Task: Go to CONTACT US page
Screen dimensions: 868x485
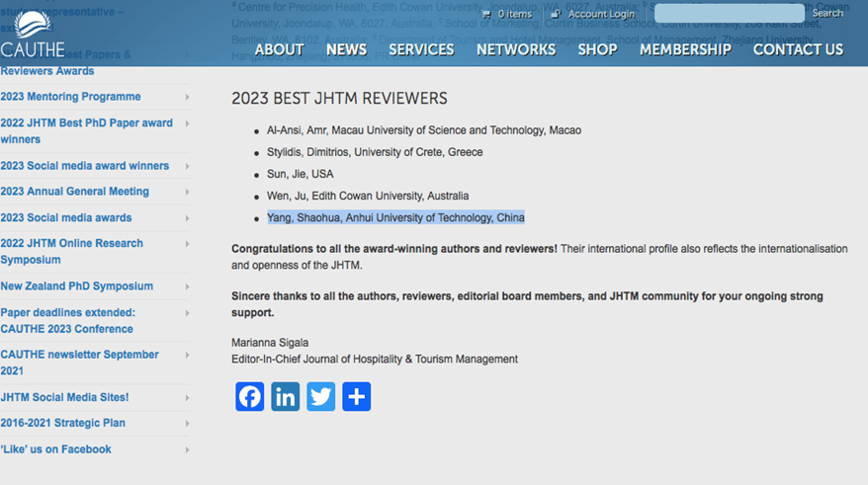Action: pos(798,49)
